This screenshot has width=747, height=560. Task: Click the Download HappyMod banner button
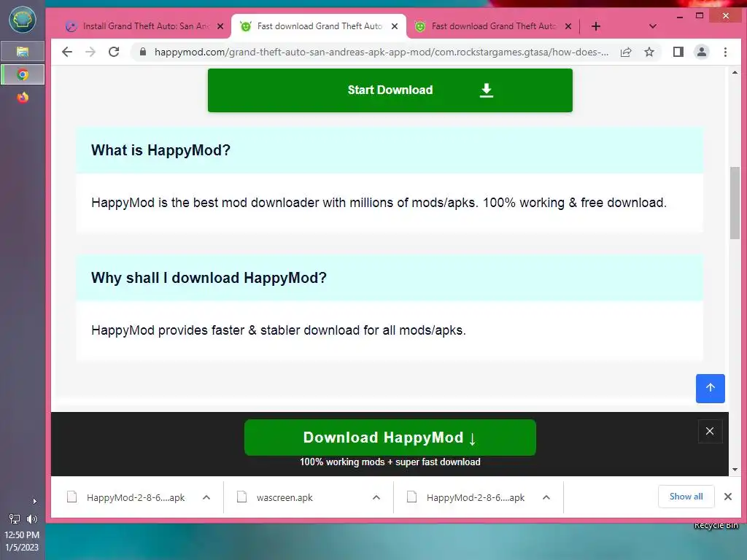[390, 437]
